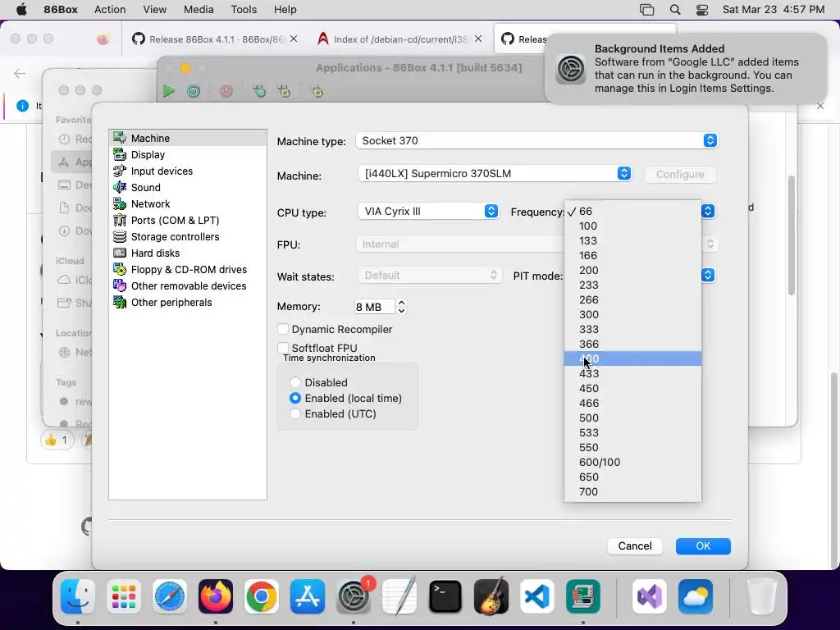Choose 233 frequency option
This screenshot has height=630, width=840.
pyautogui.click(x=632, y=285)
